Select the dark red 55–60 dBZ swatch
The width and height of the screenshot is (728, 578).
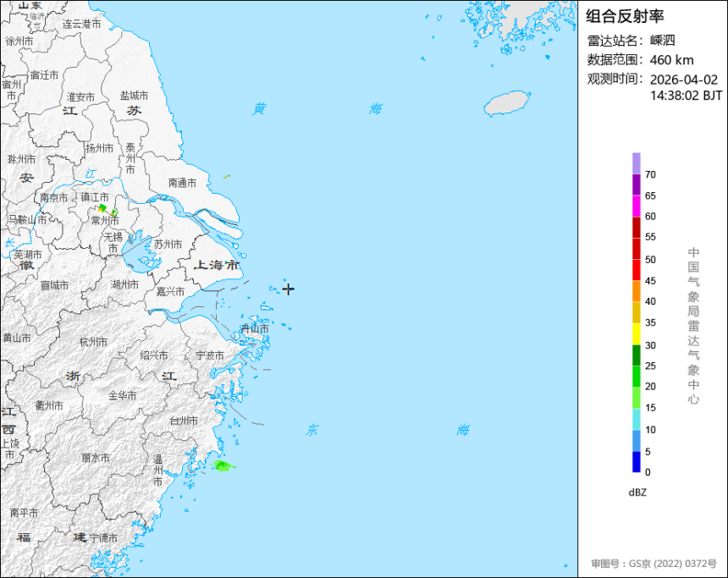tap(636, 228)
